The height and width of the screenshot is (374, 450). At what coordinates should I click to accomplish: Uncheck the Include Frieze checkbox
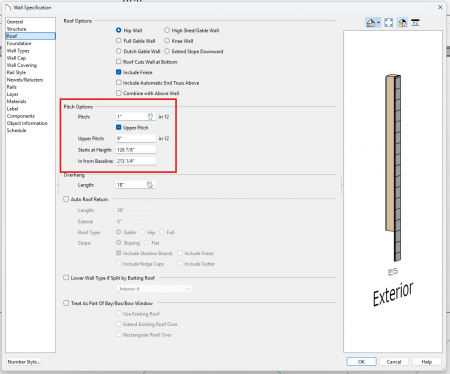tap(119, 72)
